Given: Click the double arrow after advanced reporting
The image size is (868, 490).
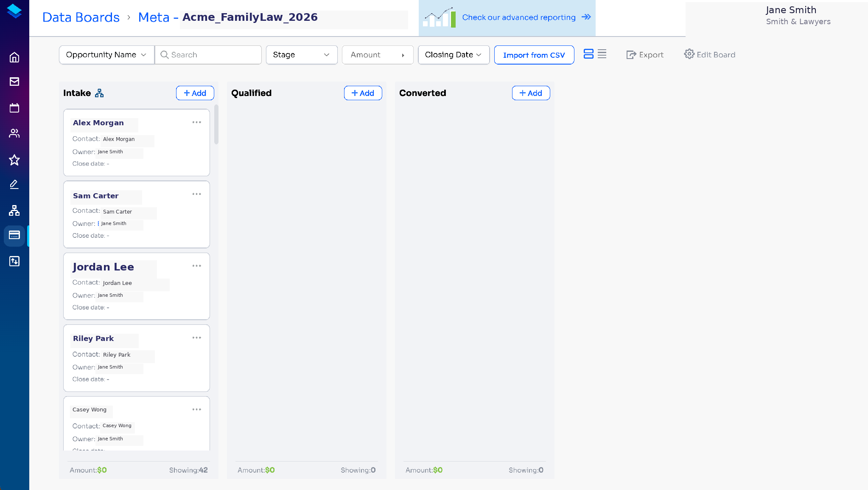Looking at the screenshot, I should point(586,17).
